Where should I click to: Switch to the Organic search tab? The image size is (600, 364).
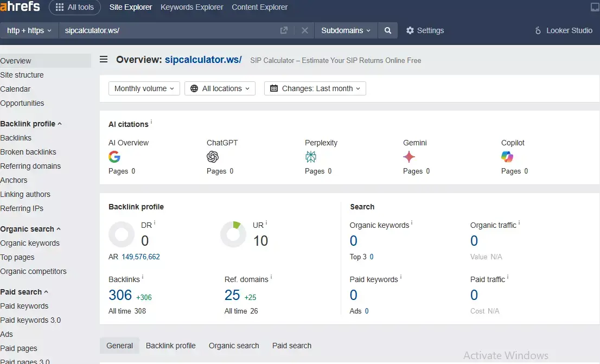tap(234, 346)
